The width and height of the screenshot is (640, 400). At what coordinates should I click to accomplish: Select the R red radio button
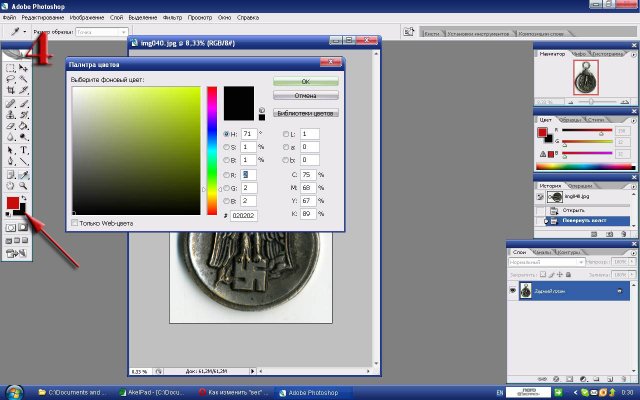227,175
